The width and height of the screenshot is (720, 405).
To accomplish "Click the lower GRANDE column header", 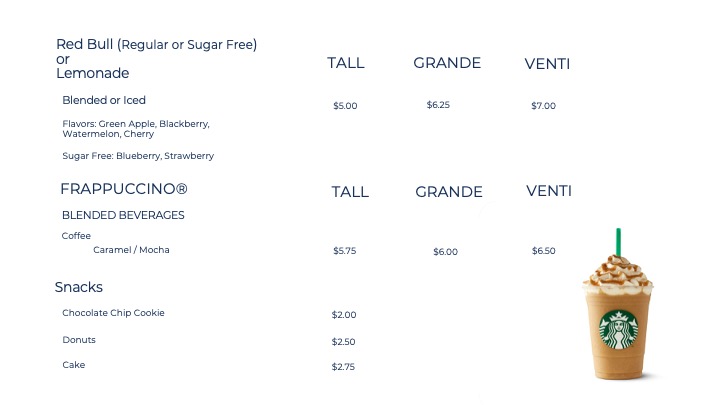I will [449, 191].
